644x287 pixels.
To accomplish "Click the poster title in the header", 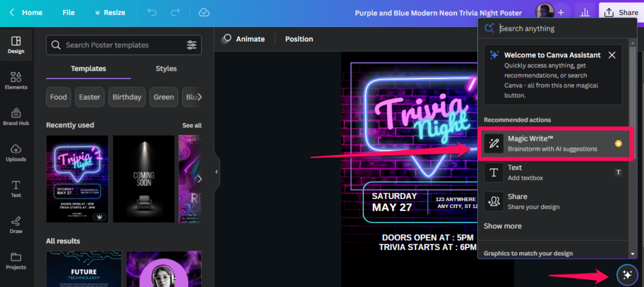I will (x=438, y=13).
